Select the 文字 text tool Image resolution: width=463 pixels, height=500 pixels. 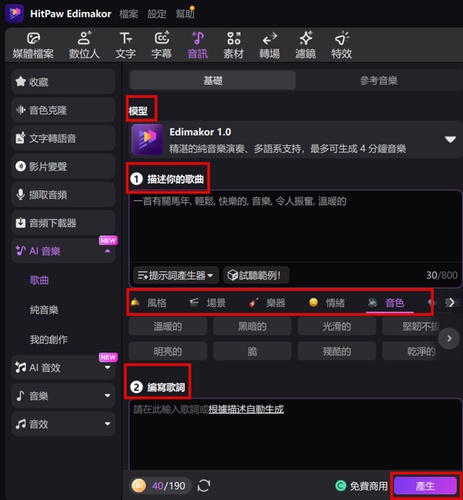click(126, 46)
